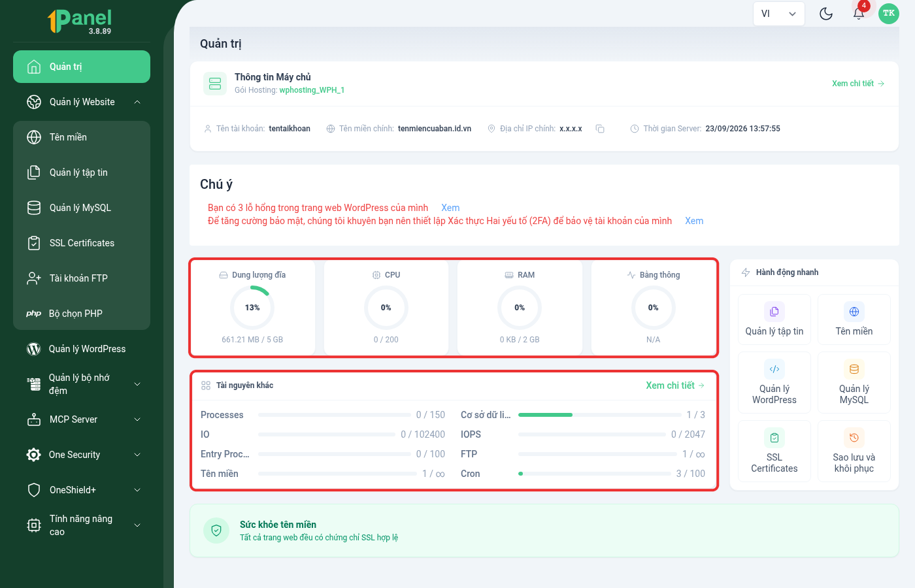
Task: Click Sức khỏe tên miền shield icon
Action: click(x=216, y=531)
